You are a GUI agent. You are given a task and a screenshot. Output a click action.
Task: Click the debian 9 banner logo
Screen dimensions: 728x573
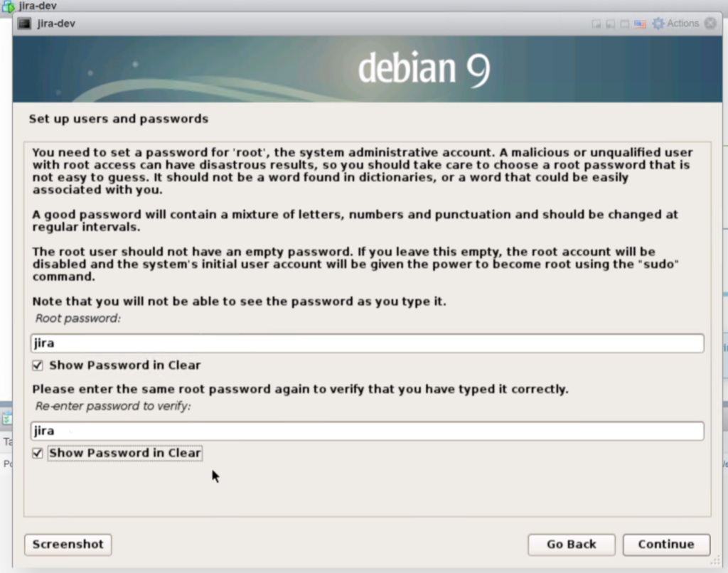pyautogui.click(x=424, y=69)
